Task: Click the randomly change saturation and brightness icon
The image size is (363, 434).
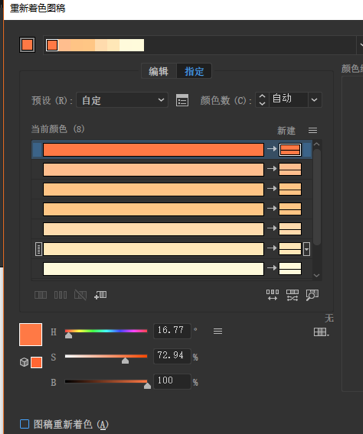Action: pos(292,295)
